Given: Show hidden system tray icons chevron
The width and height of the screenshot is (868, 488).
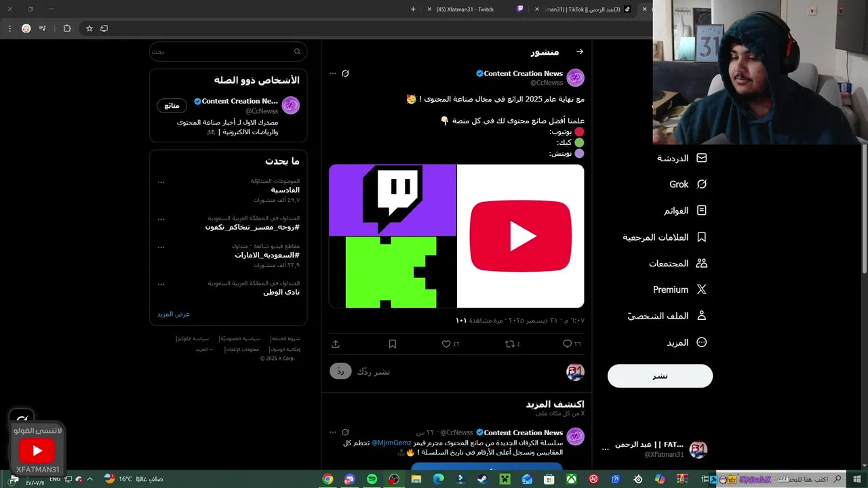Looking at the screenshot, I should pyautogui.click(x=90, y=479).
